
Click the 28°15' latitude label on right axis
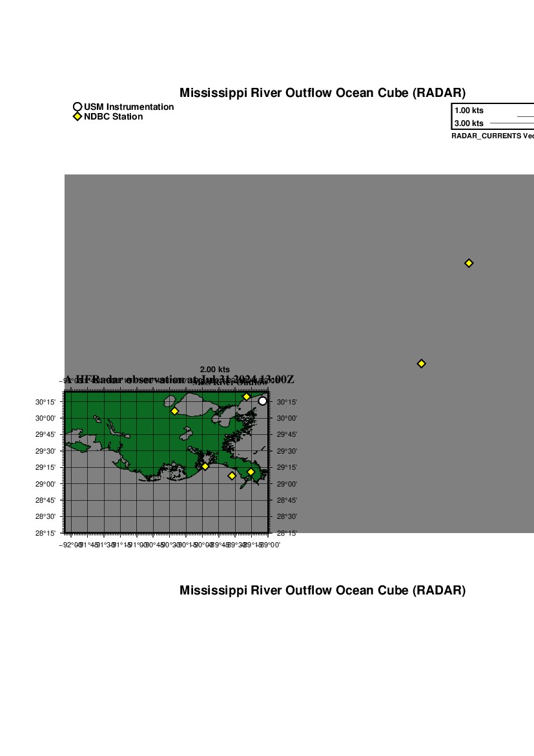(287, 533)
